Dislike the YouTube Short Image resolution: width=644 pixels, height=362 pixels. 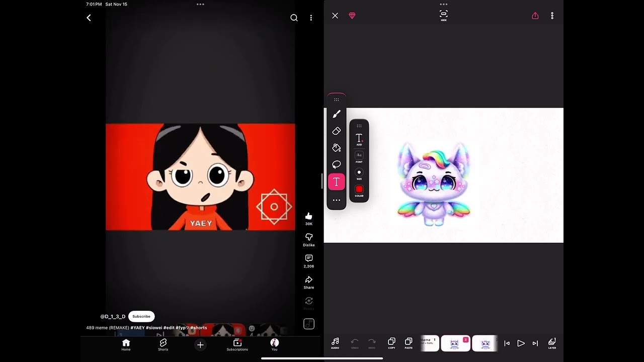coord(309,240)
